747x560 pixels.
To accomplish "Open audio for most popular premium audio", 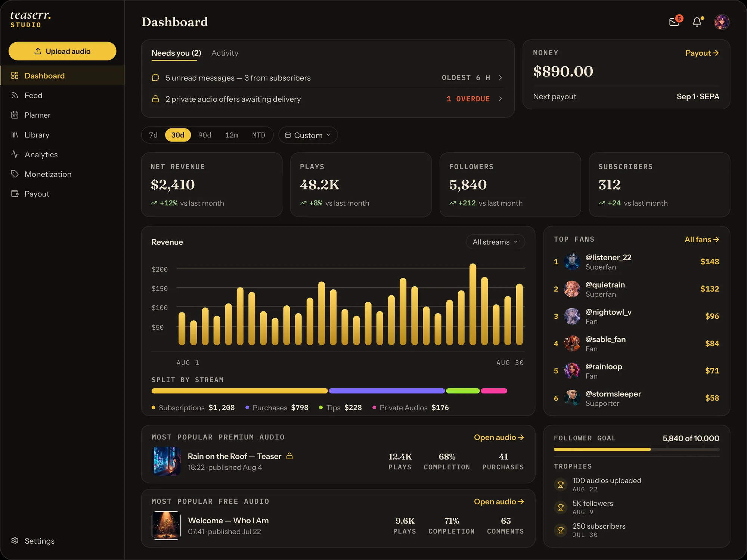I will coord(499,437).
